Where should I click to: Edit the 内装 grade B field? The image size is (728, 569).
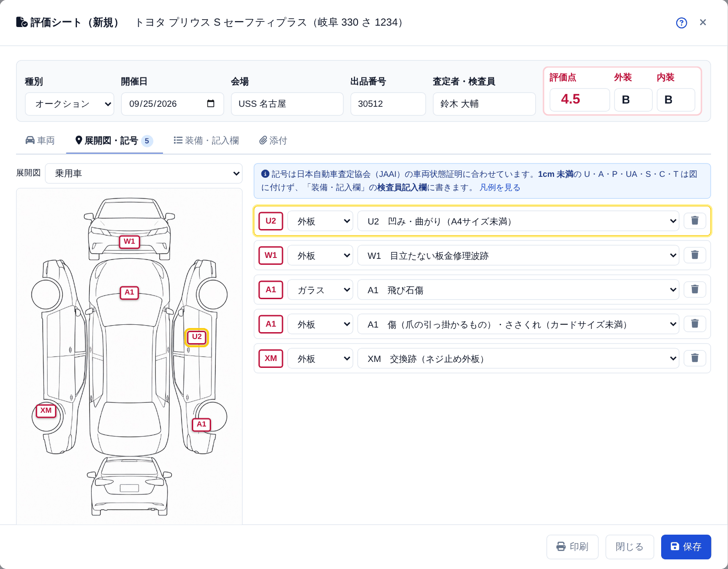(x=676, y=99)
